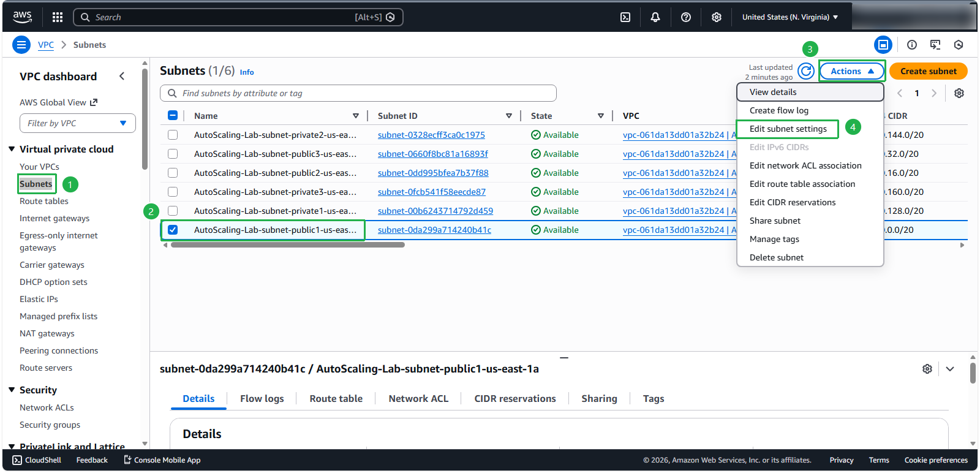This screenshot has width=980, height=473.
Task: Click the Create subnet button
Action: [929, 71]
